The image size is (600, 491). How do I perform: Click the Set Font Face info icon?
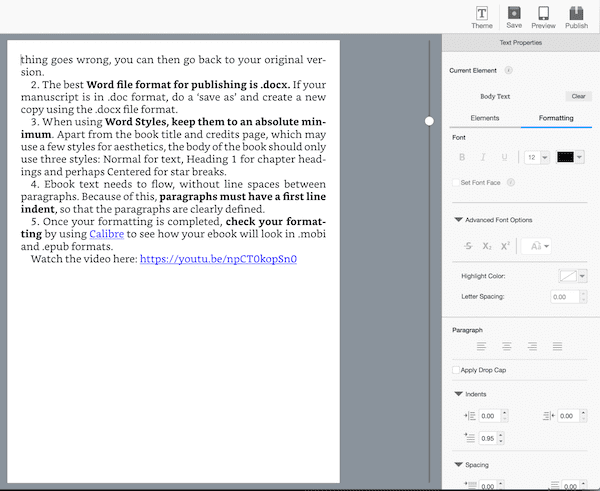click(x=510, y=183)
